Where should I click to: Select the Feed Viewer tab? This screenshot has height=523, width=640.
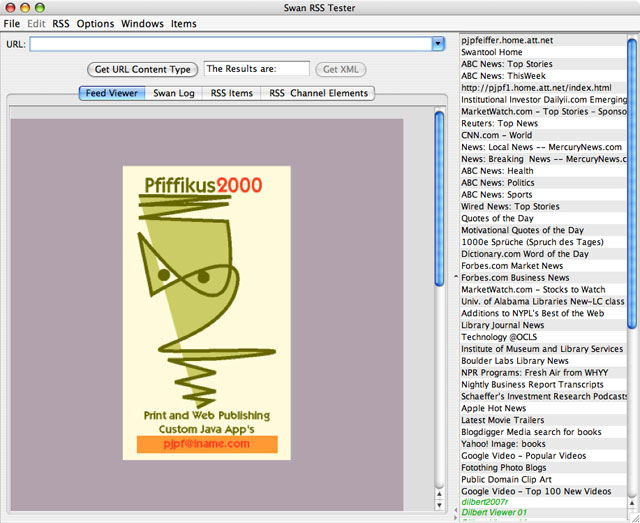pyautogui.click(x=111, y=93)
